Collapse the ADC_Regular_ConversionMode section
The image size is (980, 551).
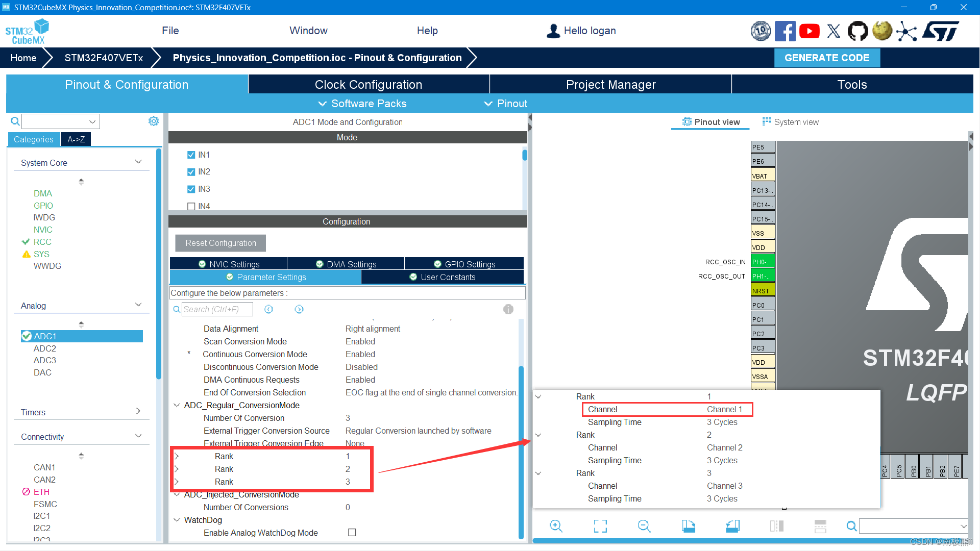[x=177, y=405]
